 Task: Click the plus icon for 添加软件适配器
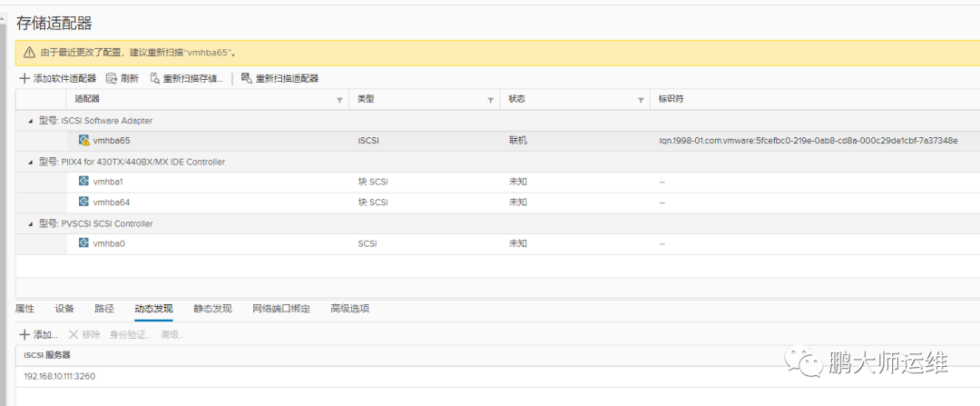tap(24, 79)
